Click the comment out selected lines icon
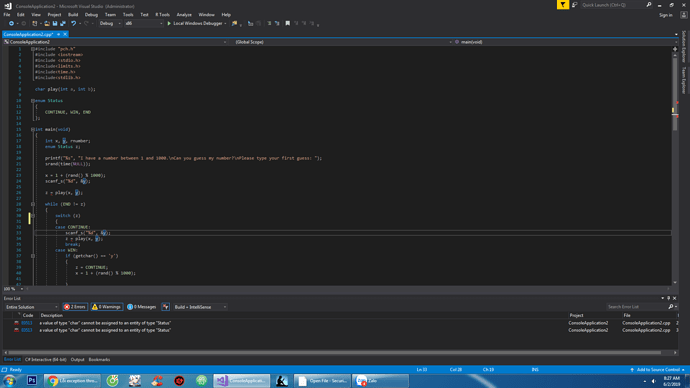The height and width of the screenshot is (388, 690). [x=269, y=23]
